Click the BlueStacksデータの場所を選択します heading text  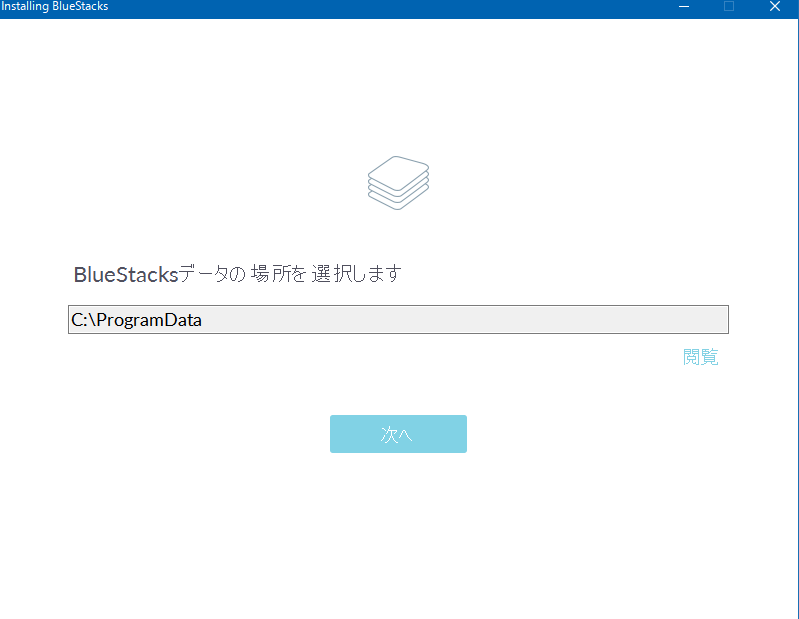(238, 274)
